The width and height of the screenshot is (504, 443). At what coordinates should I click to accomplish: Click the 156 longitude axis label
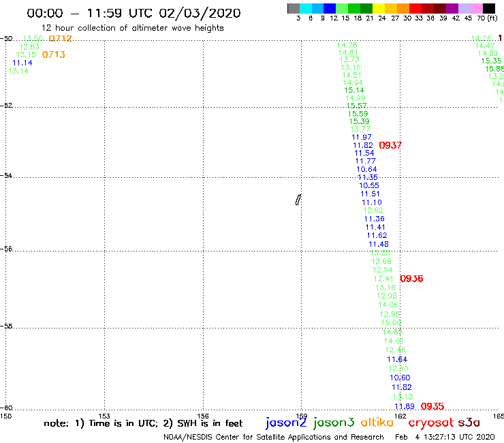203,416
